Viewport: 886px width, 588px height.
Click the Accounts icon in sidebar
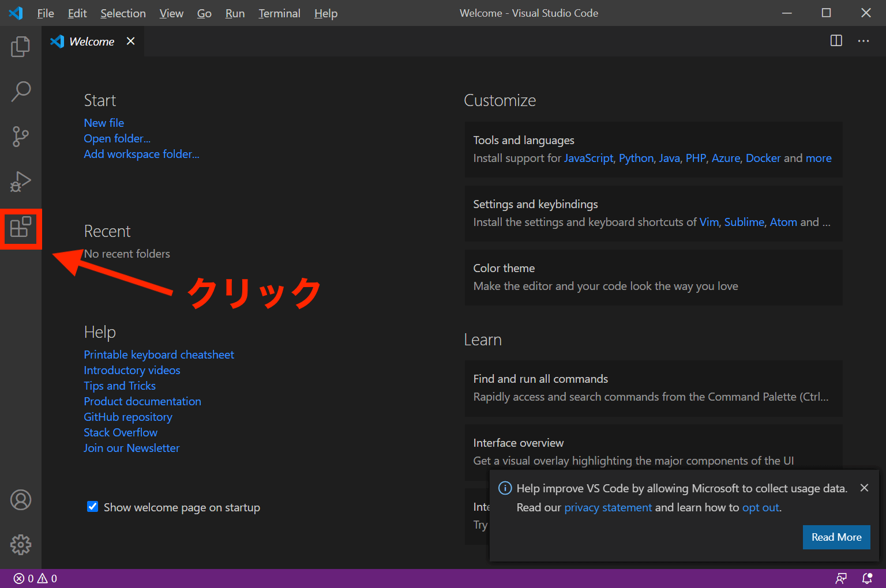21,500
